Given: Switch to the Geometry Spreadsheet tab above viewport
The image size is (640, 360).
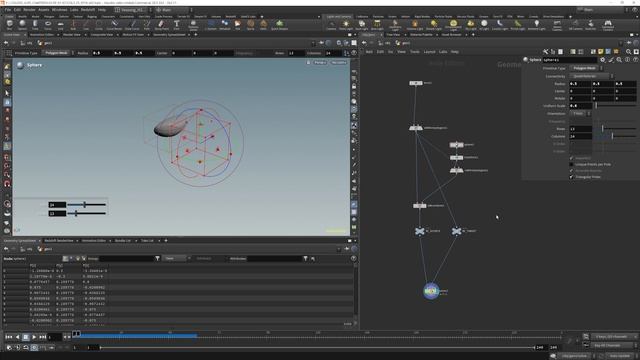Looking at the screenshot, I should 169,35.
